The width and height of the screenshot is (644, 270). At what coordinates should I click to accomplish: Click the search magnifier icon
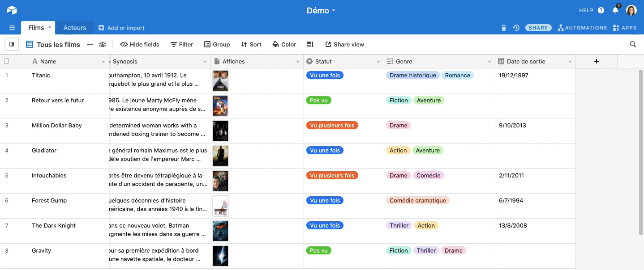633,44
